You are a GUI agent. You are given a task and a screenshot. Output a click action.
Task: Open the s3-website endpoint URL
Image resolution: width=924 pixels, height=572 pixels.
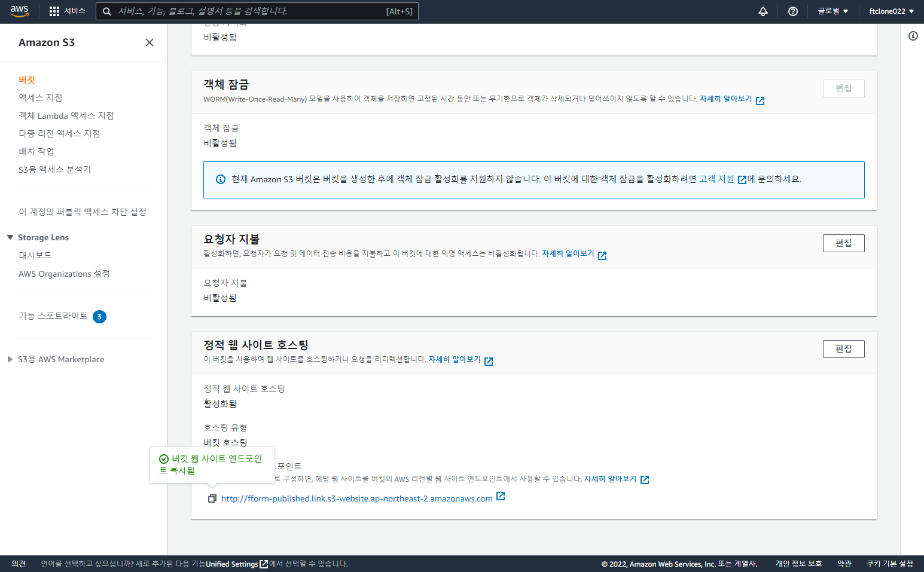click(x=357, y=498)
